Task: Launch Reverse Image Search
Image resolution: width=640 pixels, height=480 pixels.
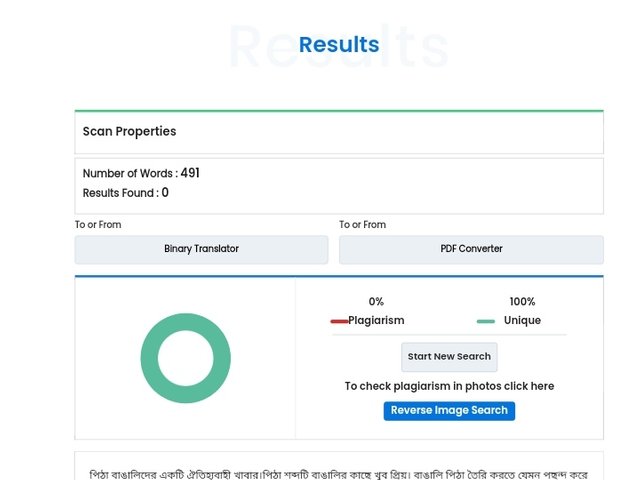Action: click(x=449, y=411)
